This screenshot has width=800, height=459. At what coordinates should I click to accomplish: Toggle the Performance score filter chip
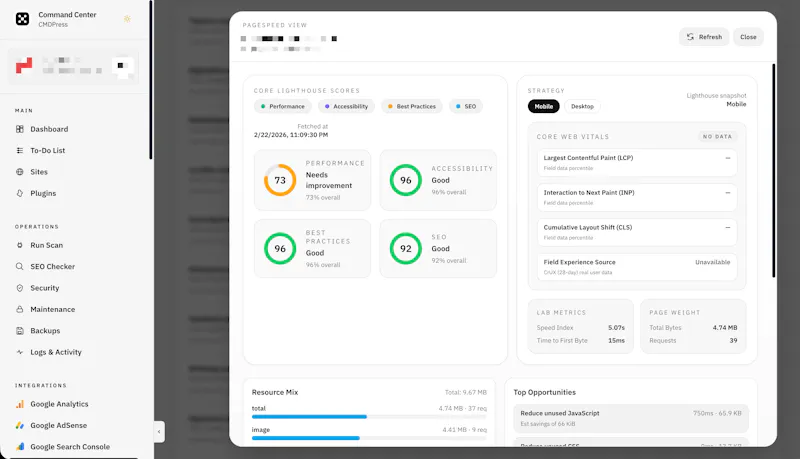click(283, 107)
